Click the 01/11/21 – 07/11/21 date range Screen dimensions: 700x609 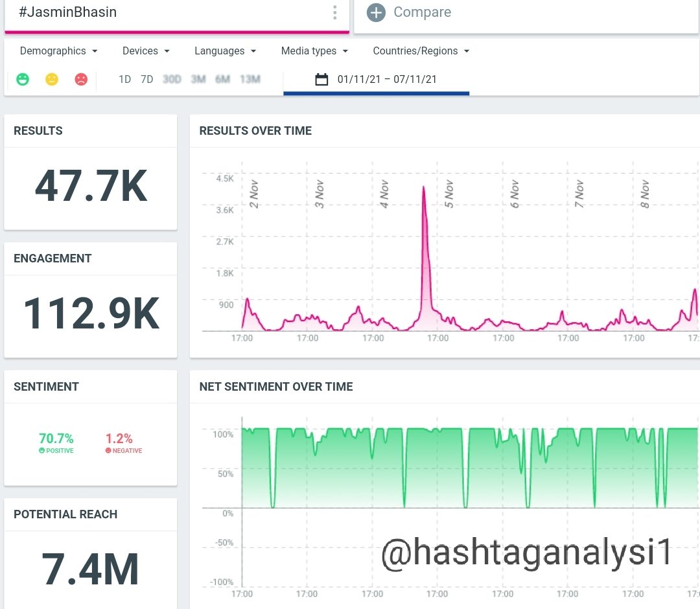[386, 80]
